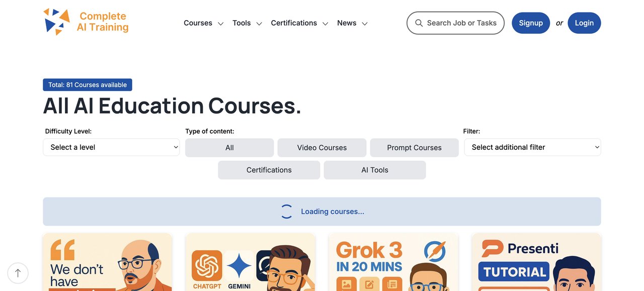Expand the Tools menu chevron
644x291 pixels.
(x=259, y=24)
